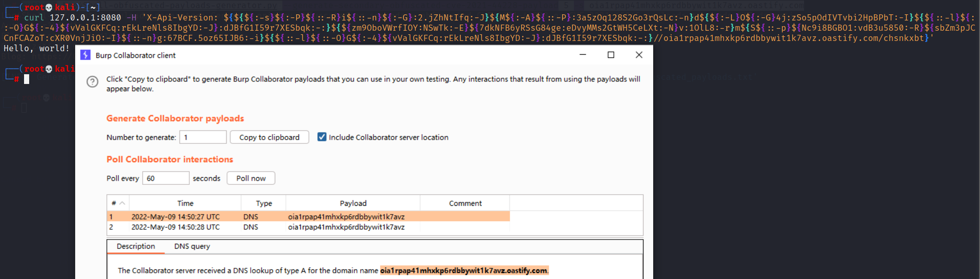This screenshot has height=279, width=980.
Task: Sort interactions by Type column header
Action: coord(264,203)
